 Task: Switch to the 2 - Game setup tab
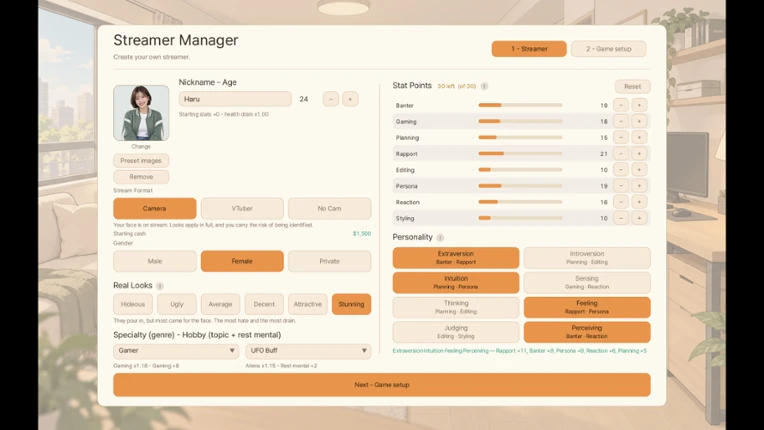[x=609, y=49]
